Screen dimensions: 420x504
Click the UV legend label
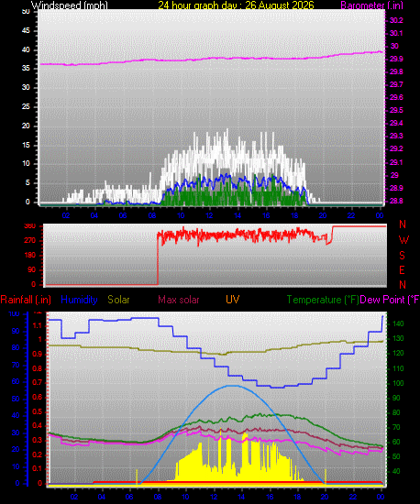pos(233,300)
